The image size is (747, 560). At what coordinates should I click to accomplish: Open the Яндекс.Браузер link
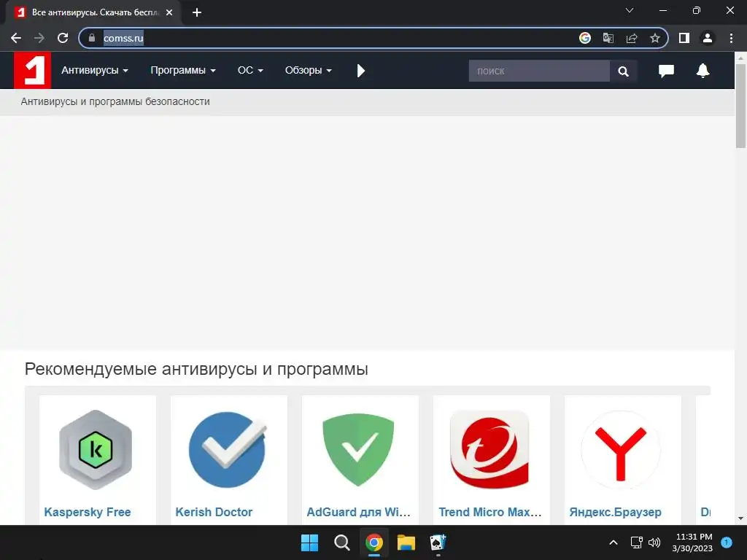pyautogui.click(x=615, y=512)
